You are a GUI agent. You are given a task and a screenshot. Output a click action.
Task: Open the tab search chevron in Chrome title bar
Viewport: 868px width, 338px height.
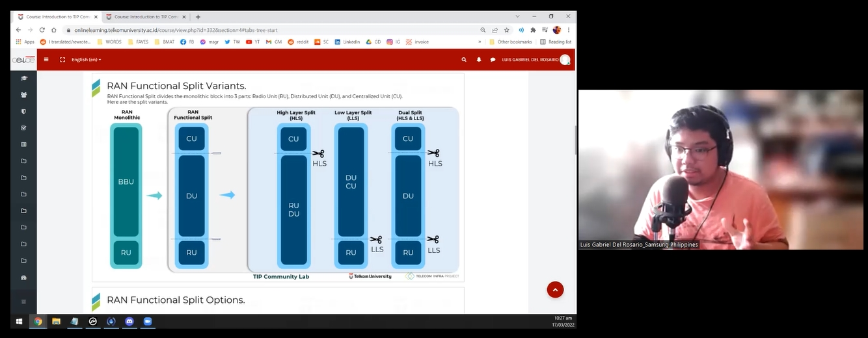pyautogui.click(x=518, y=16)
